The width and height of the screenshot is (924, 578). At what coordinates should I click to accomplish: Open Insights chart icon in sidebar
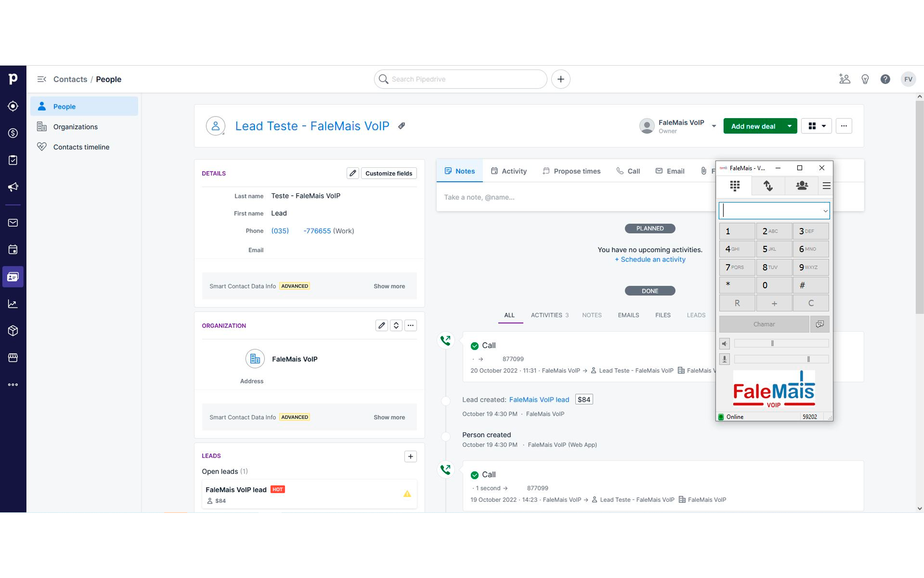[13, 303]
